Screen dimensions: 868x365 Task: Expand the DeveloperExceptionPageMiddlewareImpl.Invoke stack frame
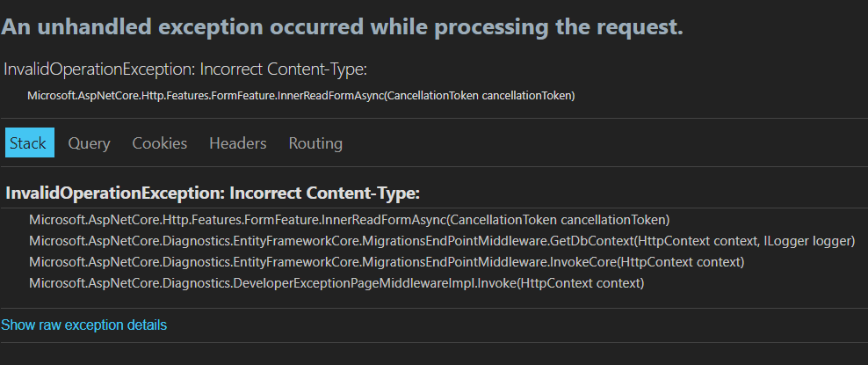coord(336,283)
